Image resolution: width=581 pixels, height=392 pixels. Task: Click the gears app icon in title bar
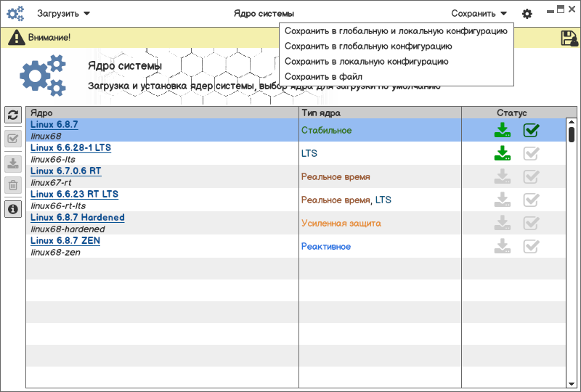[x=15, y=14]
